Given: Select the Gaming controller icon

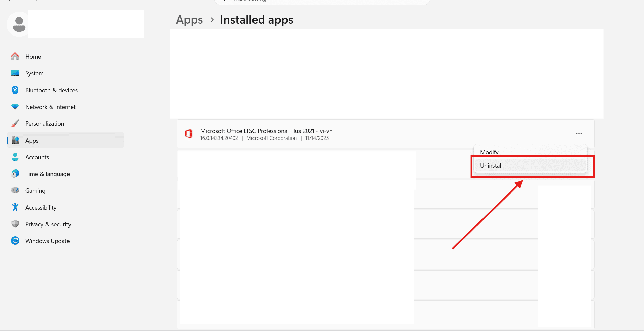Looking at the screenshot, I should (x=15, y=190).
